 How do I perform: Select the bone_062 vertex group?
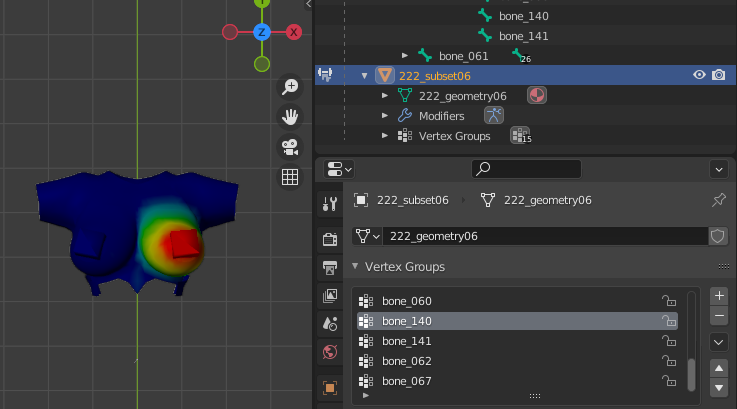517,361
